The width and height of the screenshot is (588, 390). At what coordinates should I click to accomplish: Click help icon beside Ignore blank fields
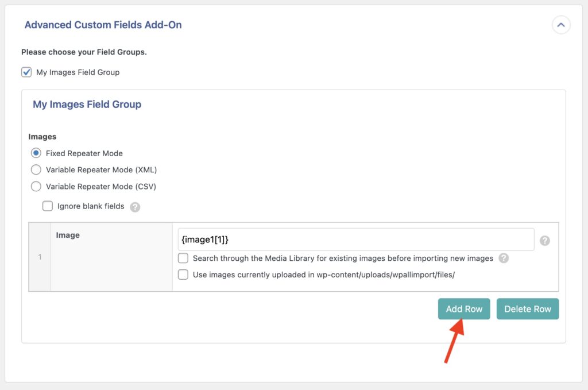click(135, 207)
